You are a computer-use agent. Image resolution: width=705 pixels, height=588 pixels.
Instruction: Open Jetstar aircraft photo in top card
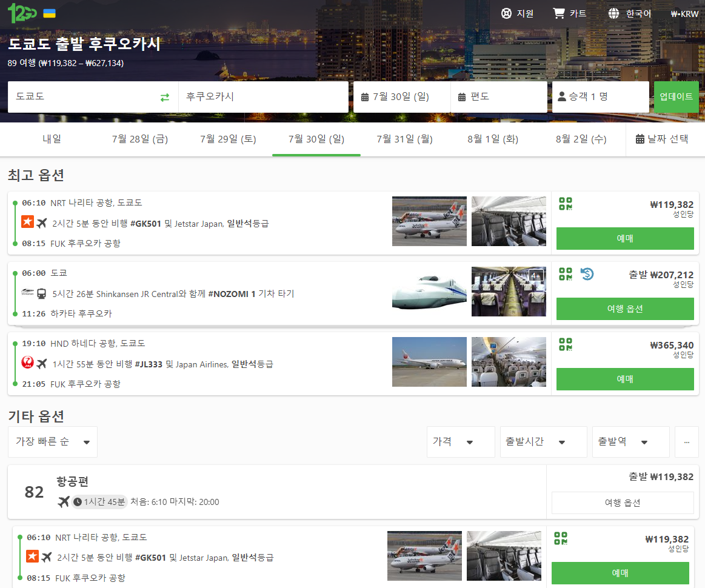[x=429, y=221]
